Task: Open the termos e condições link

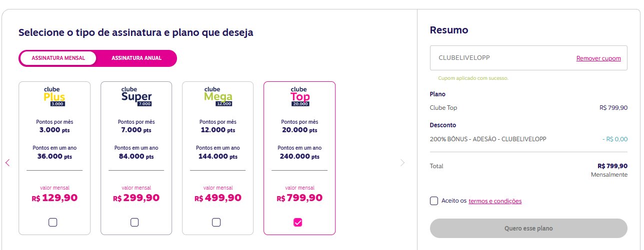Action: pos(495,201)
